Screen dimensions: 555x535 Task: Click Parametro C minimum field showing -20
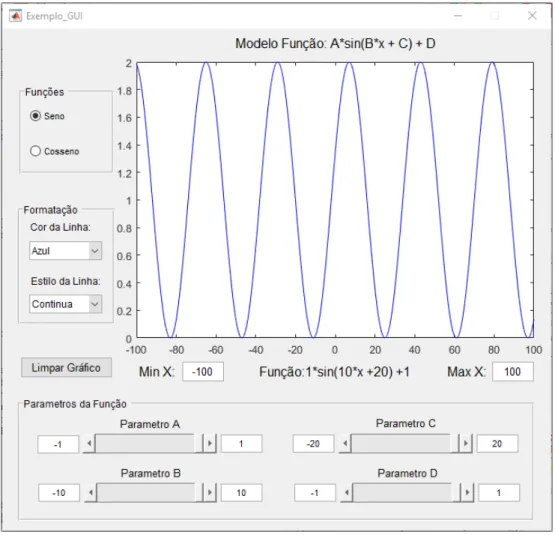tap(314, 444)
